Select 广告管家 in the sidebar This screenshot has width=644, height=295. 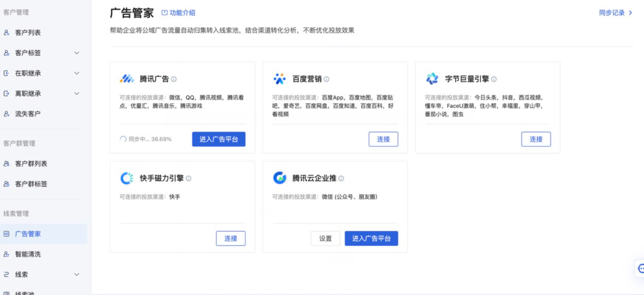pos(44,234)
